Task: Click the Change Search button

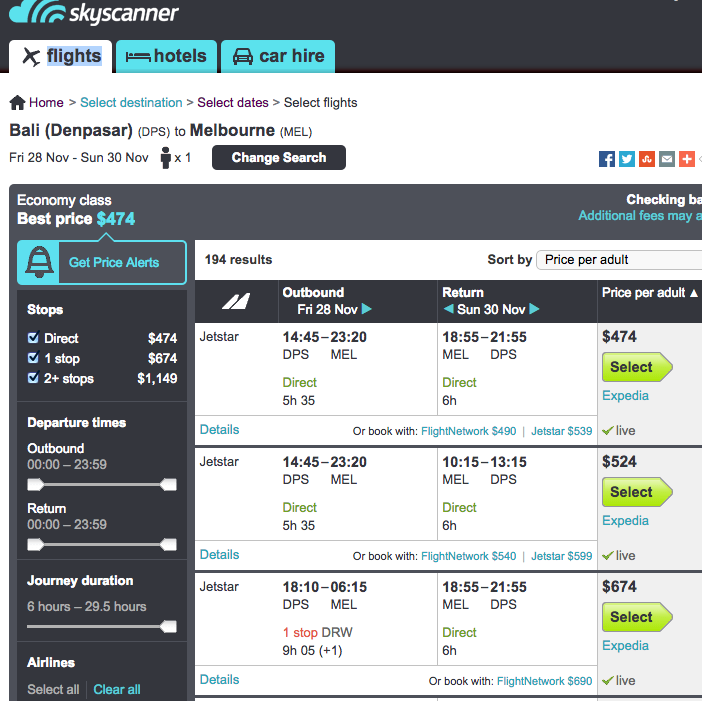Action: (x=279, y=158)
